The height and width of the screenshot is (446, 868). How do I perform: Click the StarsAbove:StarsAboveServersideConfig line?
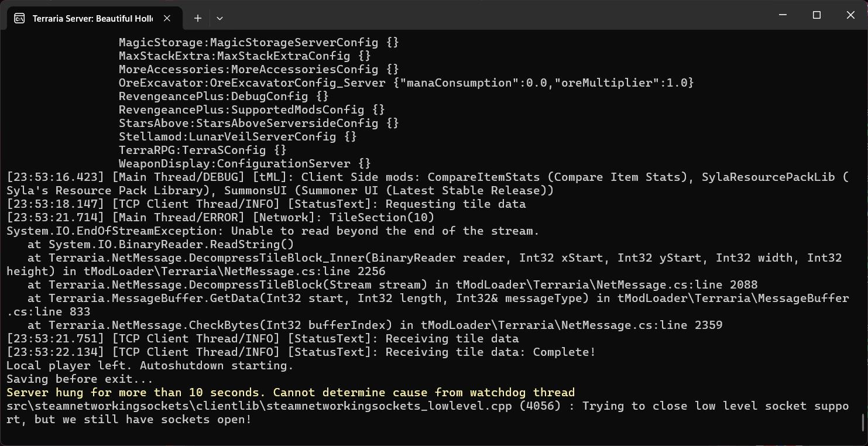point(259,123)
